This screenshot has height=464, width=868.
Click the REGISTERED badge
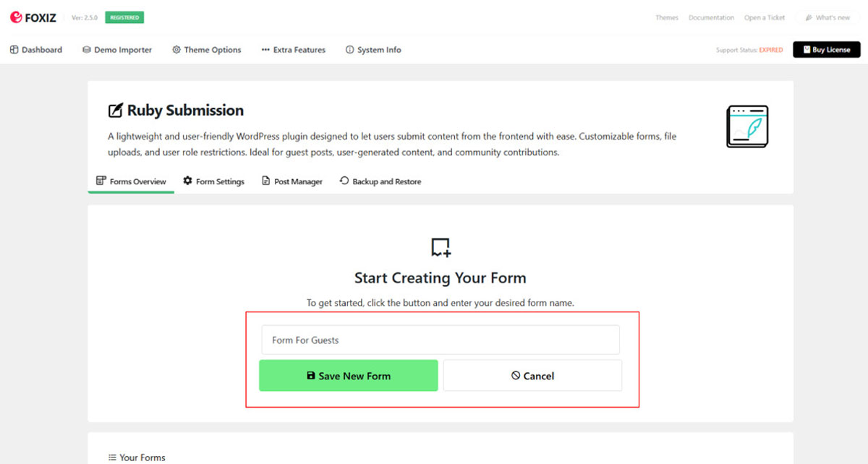pyautogui.click(x=124, y=17)
